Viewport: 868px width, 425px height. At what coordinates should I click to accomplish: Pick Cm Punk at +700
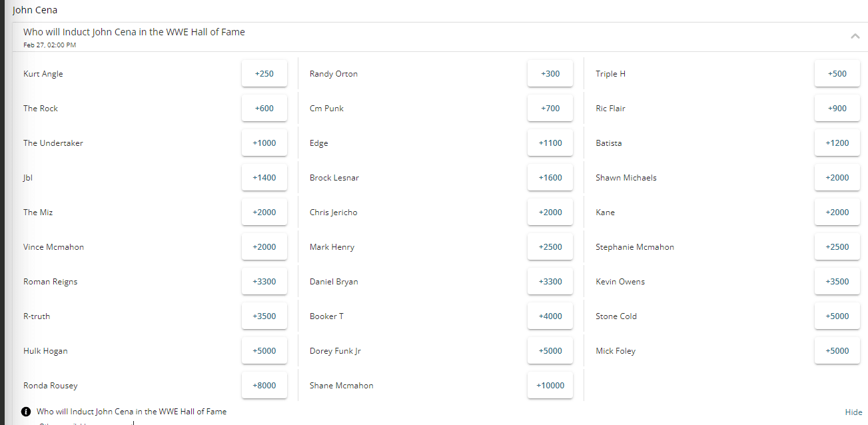click(x=550, y=109)
